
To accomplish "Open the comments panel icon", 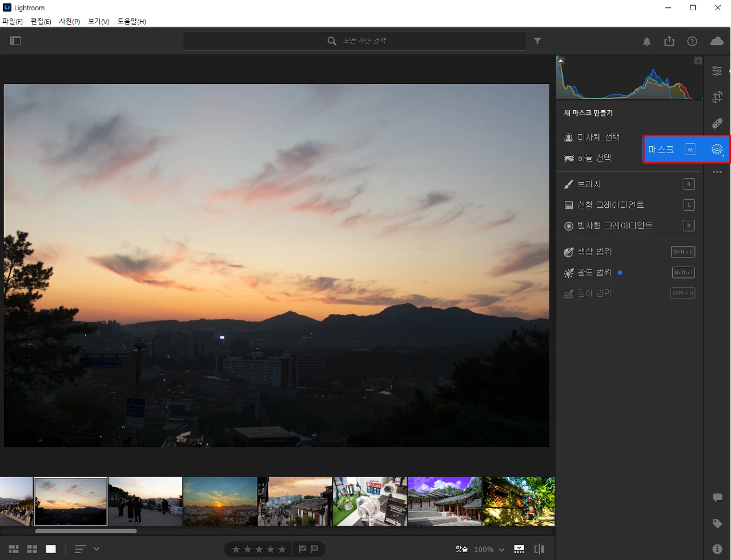I will click(717, 498).
